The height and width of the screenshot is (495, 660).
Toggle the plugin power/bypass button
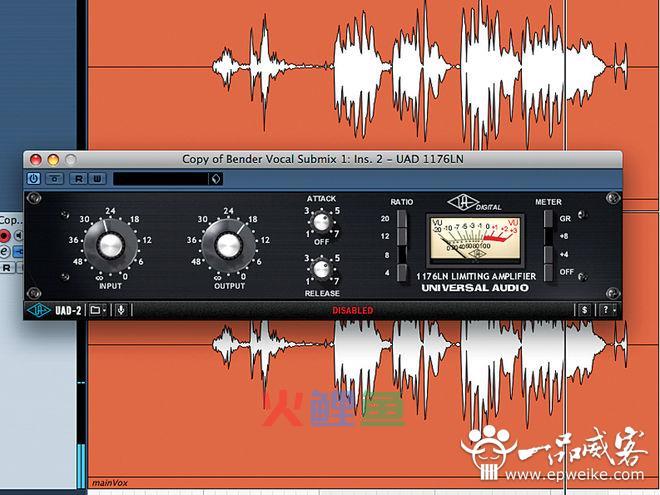coord(34,179)
